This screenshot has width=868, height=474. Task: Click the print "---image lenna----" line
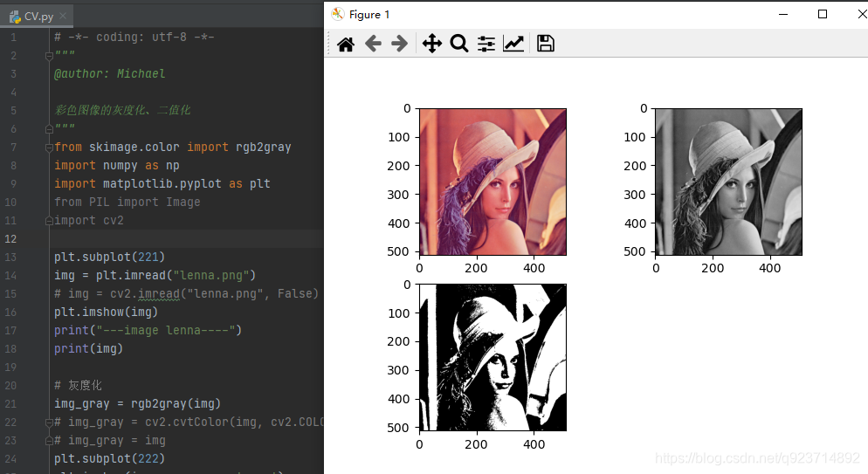click(148, 330)
